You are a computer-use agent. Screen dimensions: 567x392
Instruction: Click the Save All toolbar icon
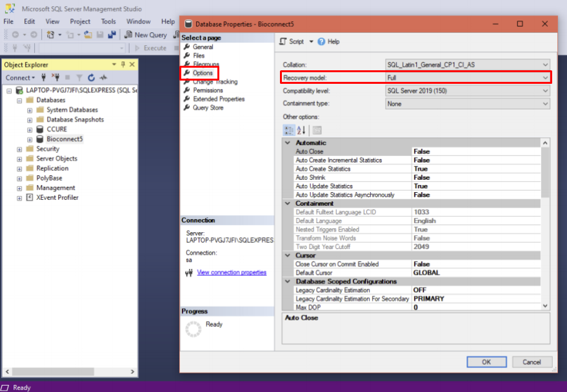point(112,35)
